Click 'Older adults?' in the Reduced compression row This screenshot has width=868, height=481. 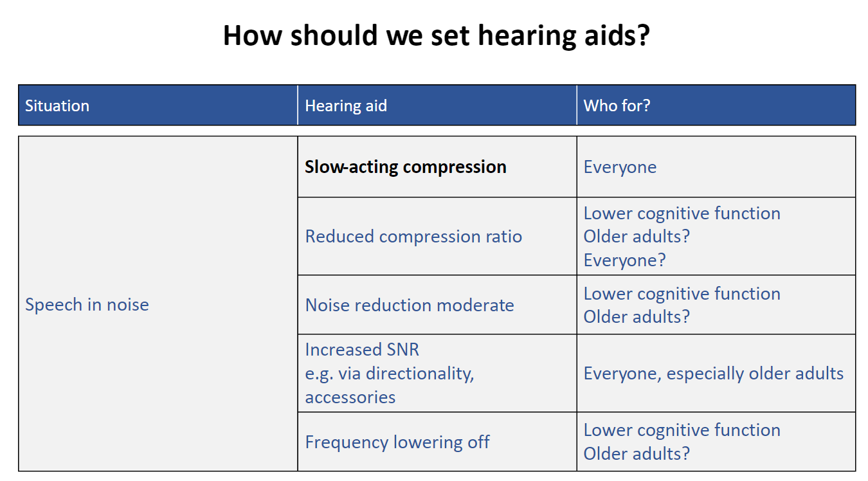(x=637, y=236)
